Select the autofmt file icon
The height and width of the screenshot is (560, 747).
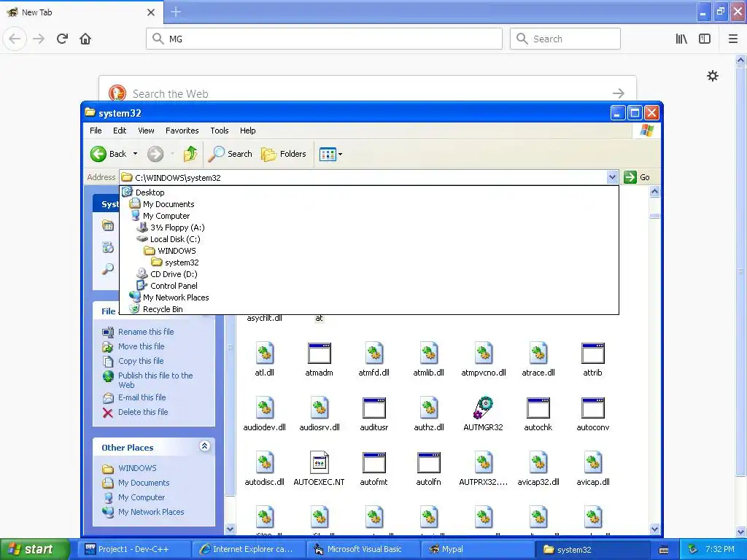[374, 463]
